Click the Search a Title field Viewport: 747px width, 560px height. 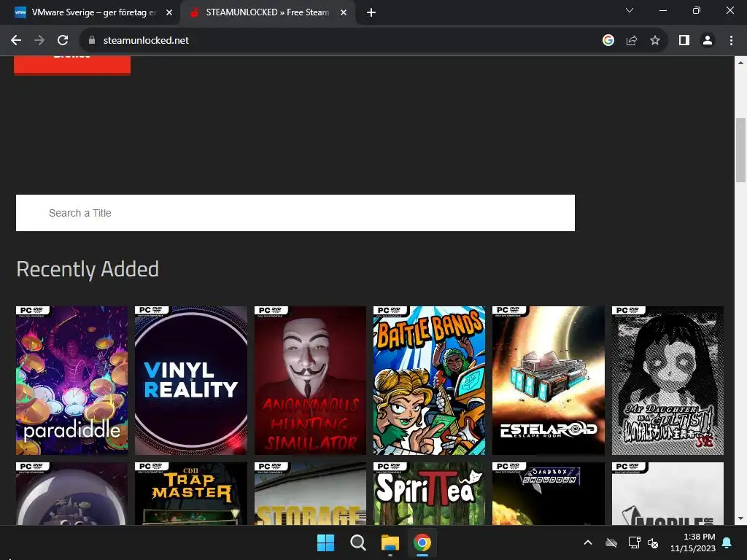coord(295,213)
